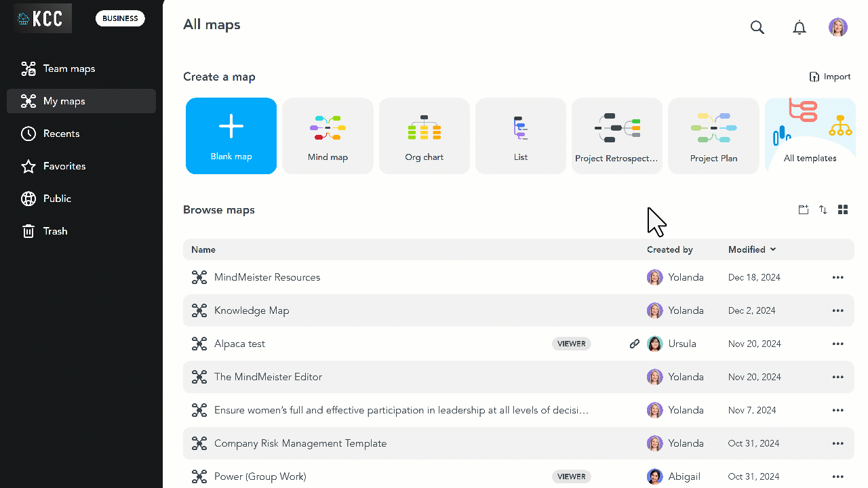Open more options for Knowledge Map
868x488 pixels.
838,310
